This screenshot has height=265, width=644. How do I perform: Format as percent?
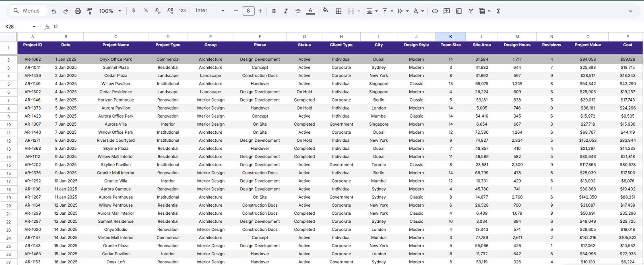pyautogui.click(x=146, y=11)
